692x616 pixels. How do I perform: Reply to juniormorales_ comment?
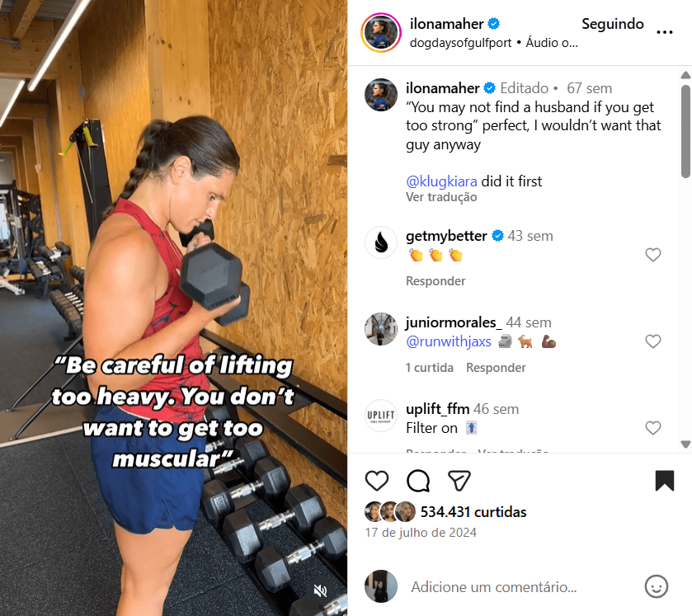coord(496,368)
